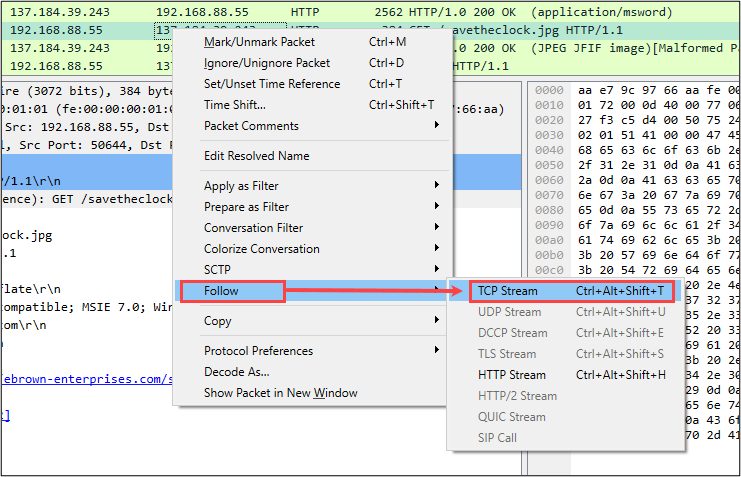Select Show Packet in New Window
741x477 pixels.
[280, 393]
